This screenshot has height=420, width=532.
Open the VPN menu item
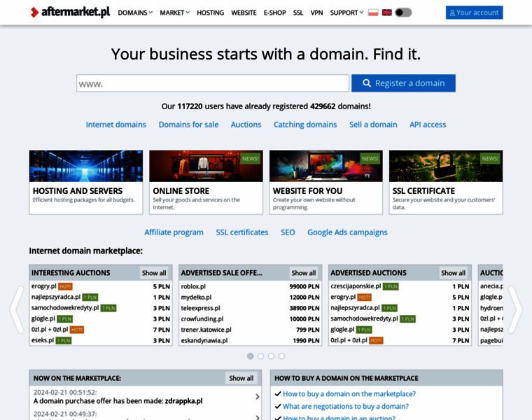pyautogui.click(x=316, y=13)
